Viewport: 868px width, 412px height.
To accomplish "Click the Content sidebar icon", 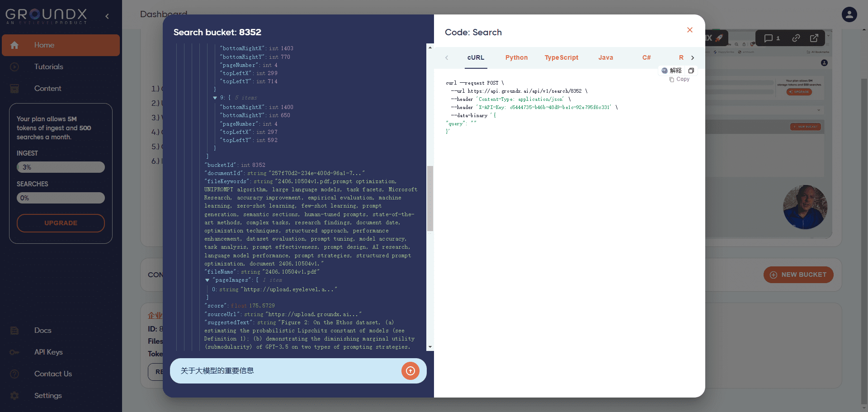I will (14, 89).
